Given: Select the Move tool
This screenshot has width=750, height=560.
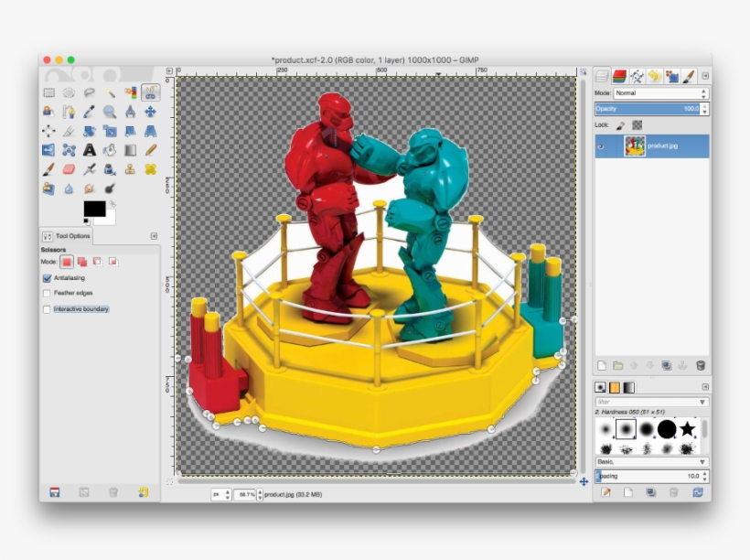Looking at the screenshot, I should [150, 112].
